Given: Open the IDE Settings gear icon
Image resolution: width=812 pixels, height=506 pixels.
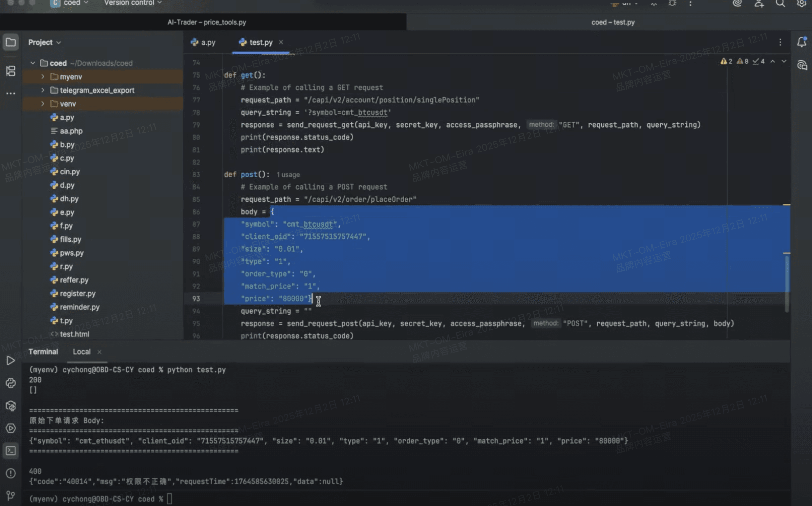Looking at the screenshot, I should pos(802,3).
